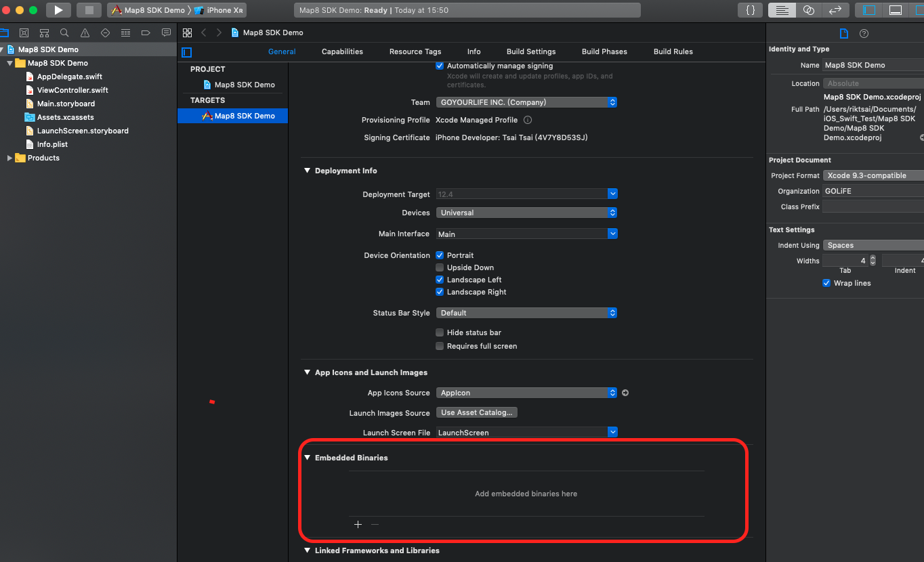The height and width of the screenshot is (562, 924).
Task: Open the Project navigator folder icon
Action: coord(4,33)
